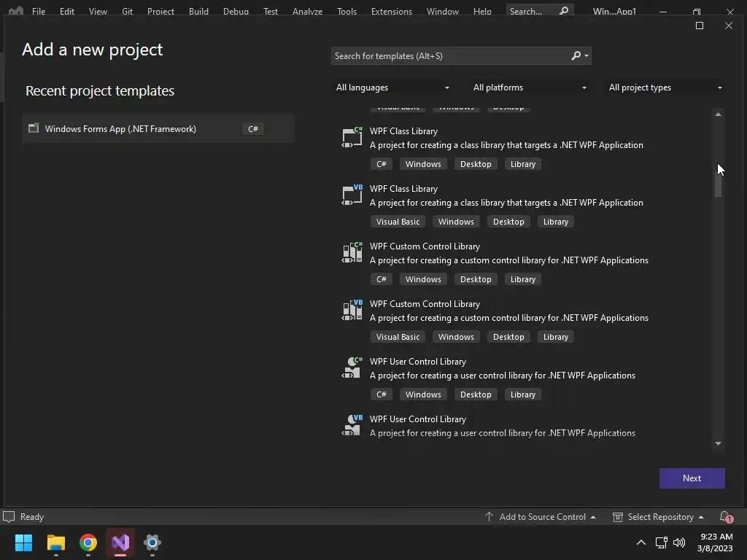
Task: Select the VB WPF User Control Library icon
Action: [352, 425]
